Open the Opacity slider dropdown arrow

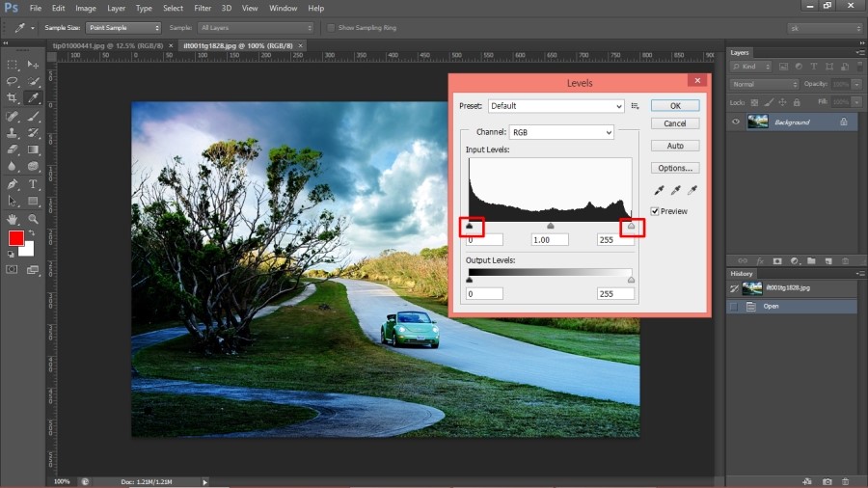[857, 84]
